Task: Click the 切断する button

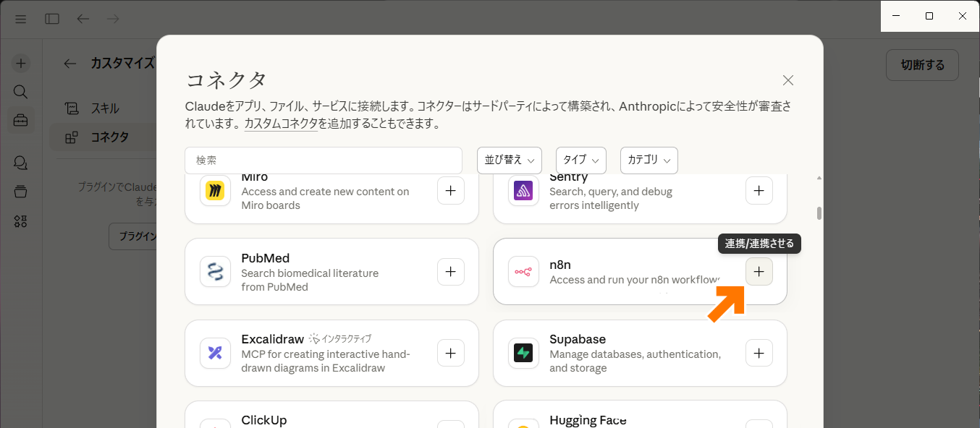Action: [x=922, y=64]
